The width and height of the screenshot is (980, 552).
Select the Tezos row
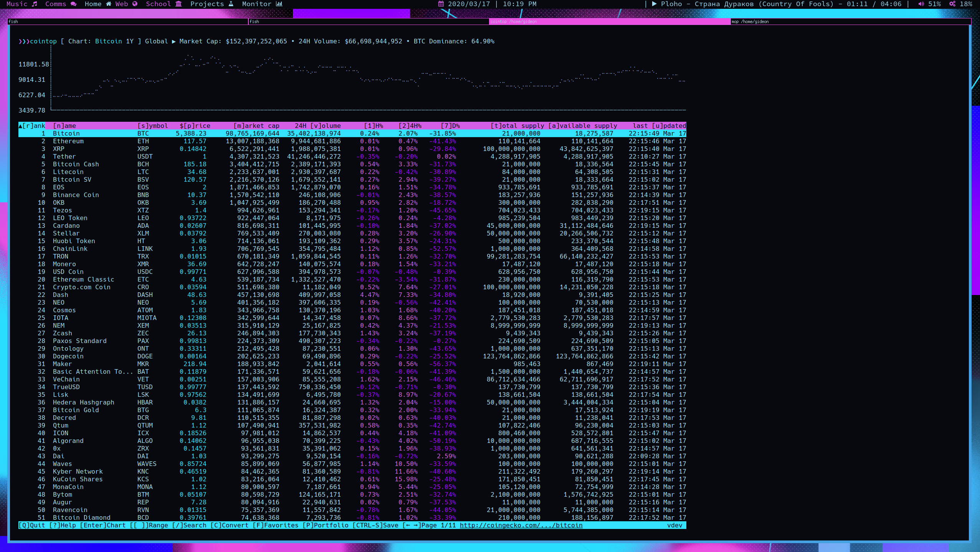352,210
